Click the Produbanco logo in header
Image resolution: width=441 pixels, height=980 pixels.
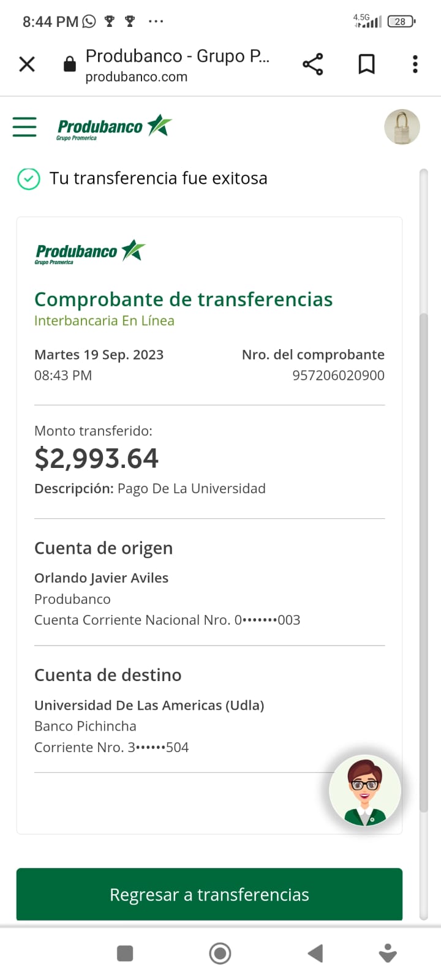pos(114,127)
